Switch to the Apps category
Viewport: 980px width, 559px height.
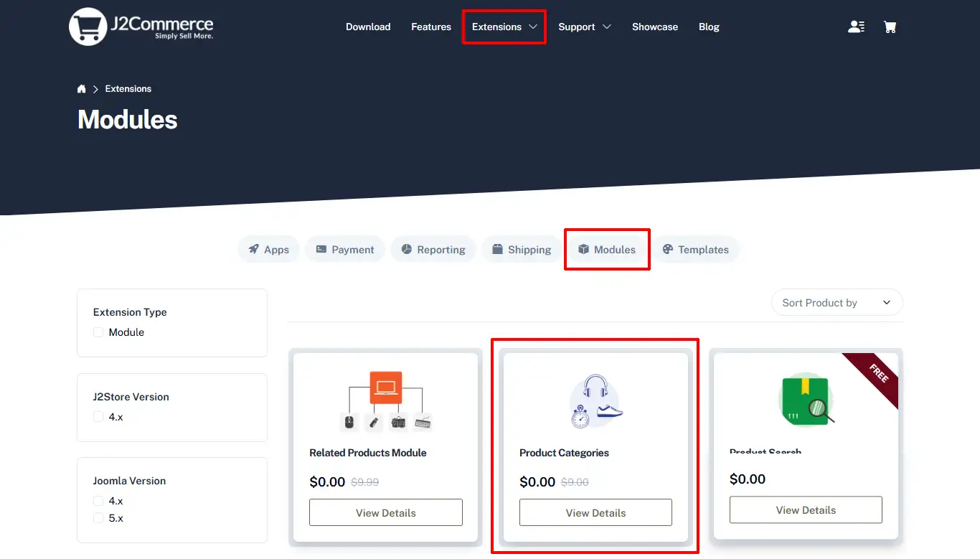pyautogui.click(x=268, y=250)
